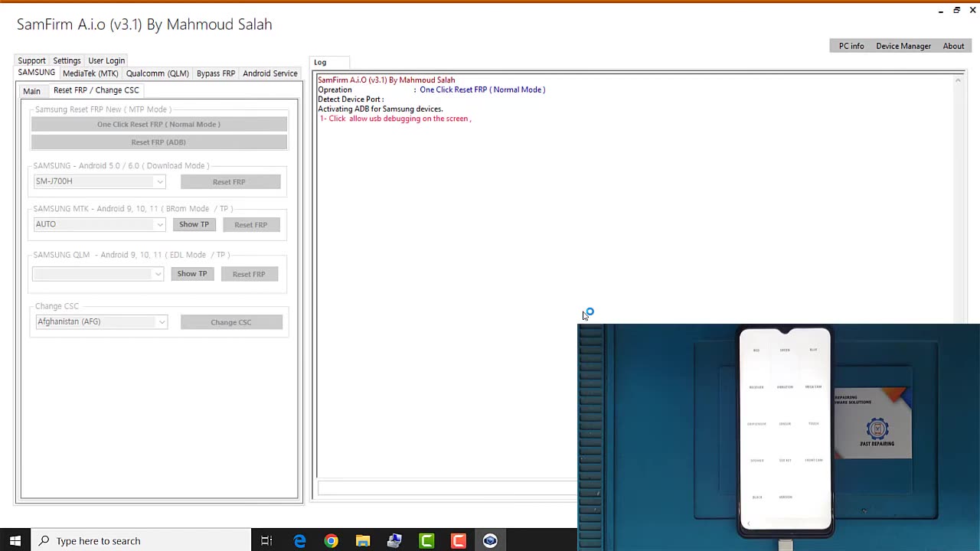Switch to the SAMSUNG tab

coord(37,73)
